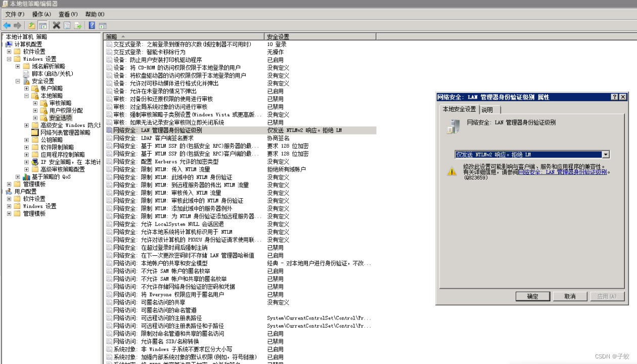Open the 网络安全: LAN 管理器身份验证级别 help link

coord(562,172)
